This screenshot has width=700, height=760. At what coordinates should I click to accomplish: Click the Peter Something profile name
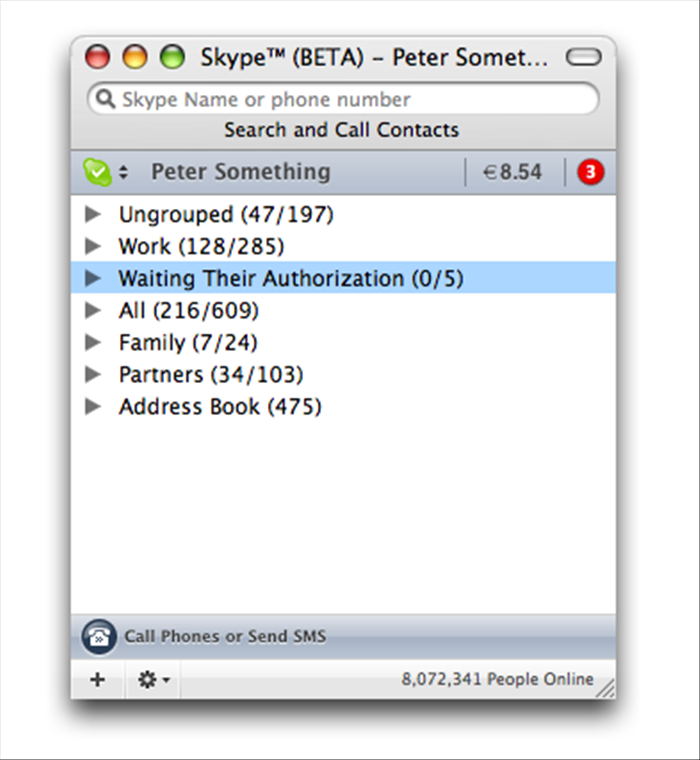coord(241,172)
